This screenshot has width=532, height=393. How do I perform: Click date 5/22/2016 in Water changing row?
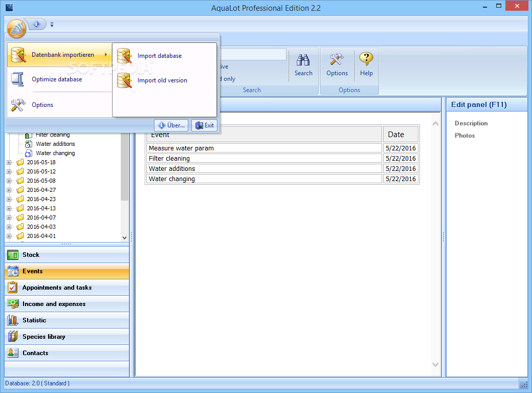tap(401, 179)
